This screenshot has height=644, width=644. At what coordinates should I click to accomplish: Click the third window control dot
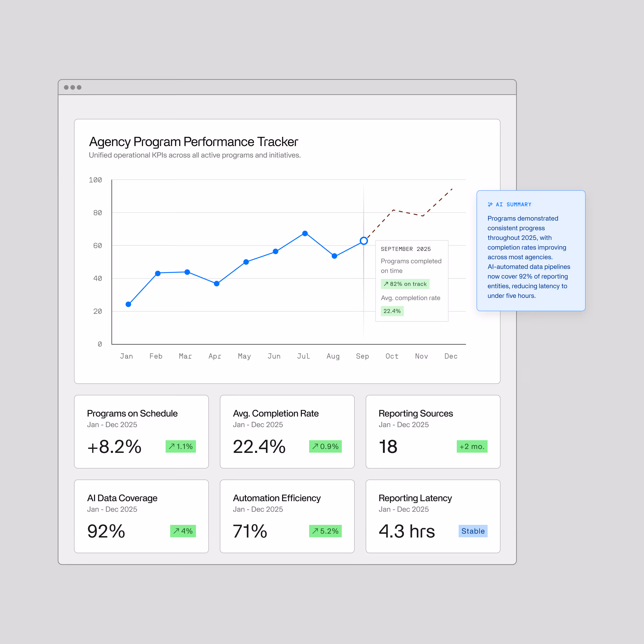click(x=79, y=87)
